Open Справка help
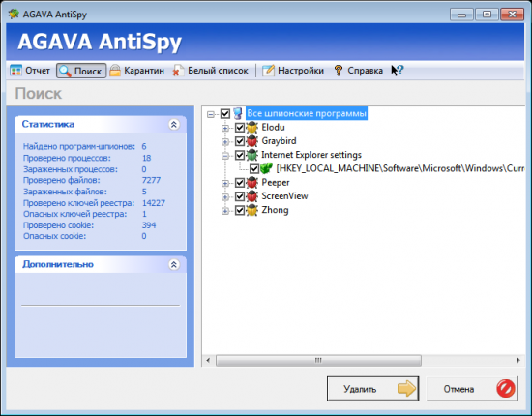Image resolution: width=532 pixels, height=416 pixels. pos(358,71)
